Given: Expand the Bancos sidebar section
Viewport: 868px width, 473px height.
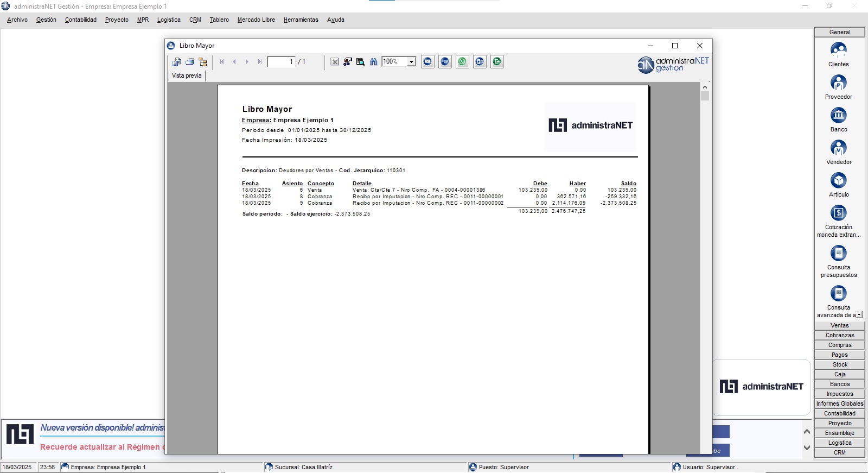Looking at the screenshot, I should coord(840,384).
